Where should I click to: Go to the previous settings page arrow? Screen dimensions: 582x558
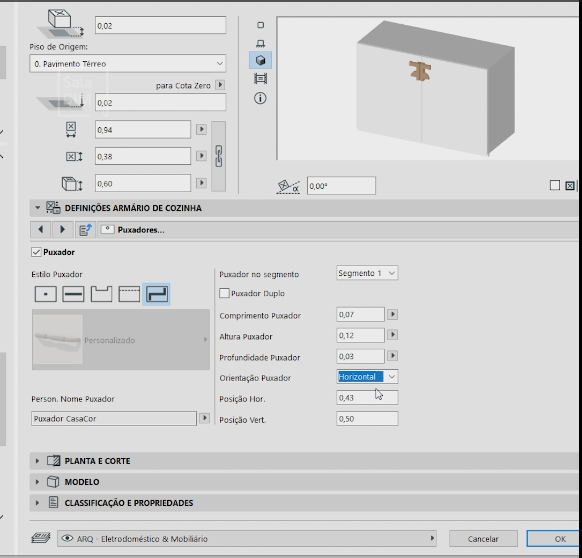coord(40,229)
